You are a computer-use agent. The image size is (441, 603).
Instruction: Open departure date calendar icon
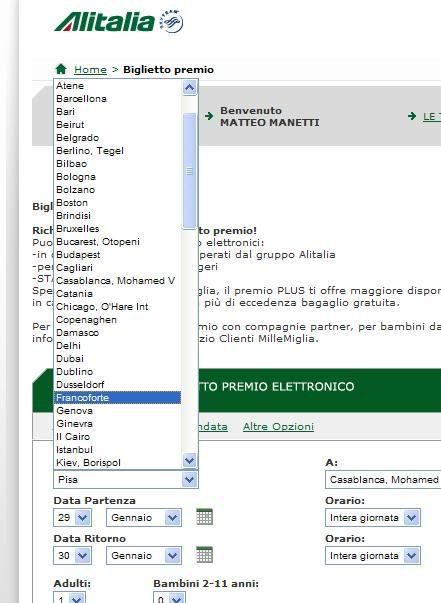pos(204,516)
